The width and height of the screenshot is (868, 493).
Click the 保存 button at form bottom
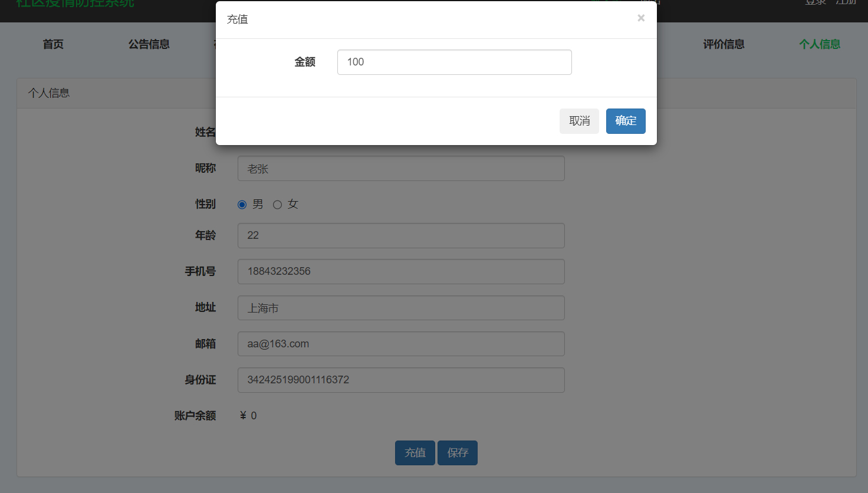(458, 453)
